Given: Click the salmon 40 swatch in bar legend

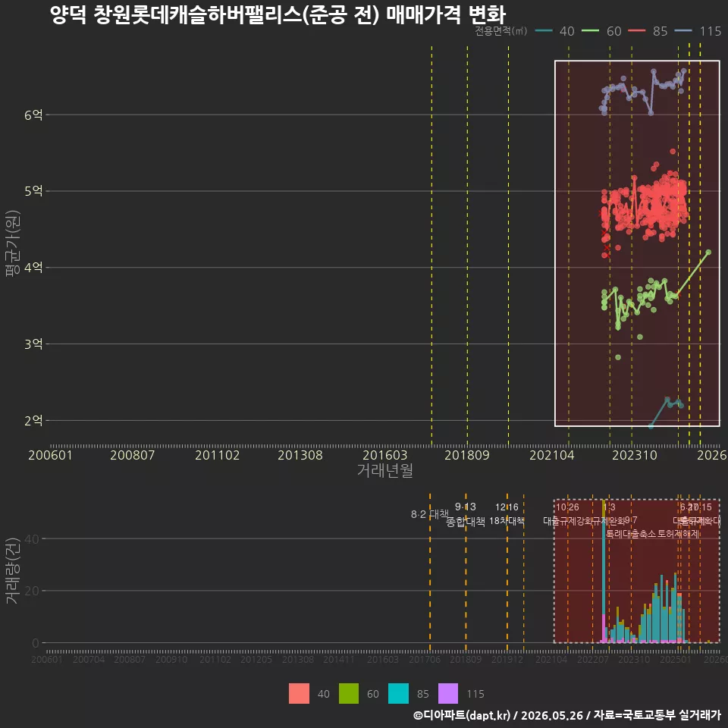Looking at the screenshot, I should coord(299,694).
